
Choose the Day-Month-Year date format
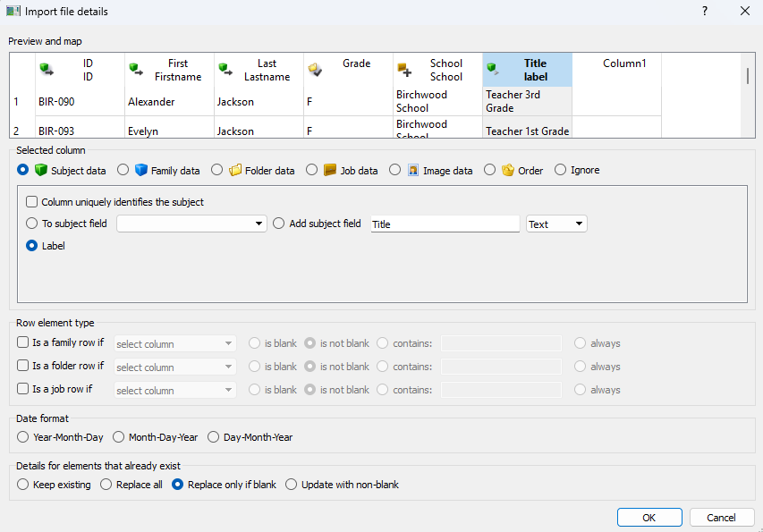pos(214,437)
